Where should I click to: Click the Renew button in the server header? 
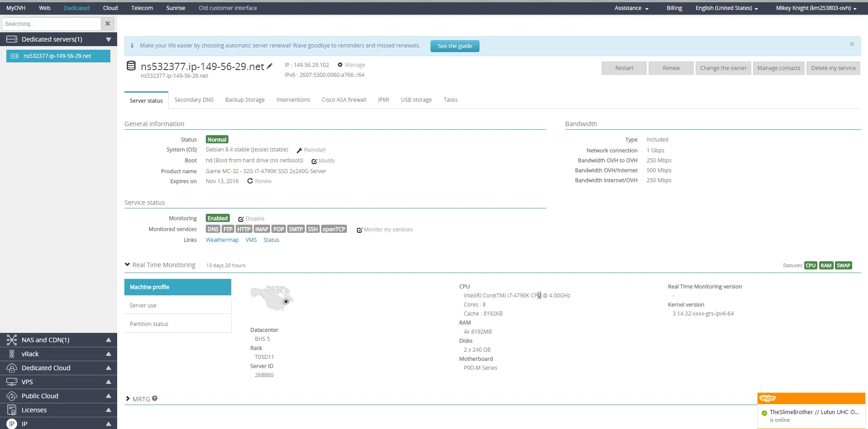[x=671, y=68]
